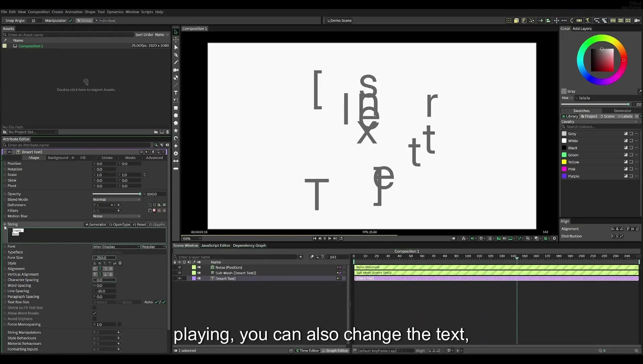Viewport: 643px width, 364px height.
Task: Select the Camera tool in toolbar
Action: pos(176,70)
